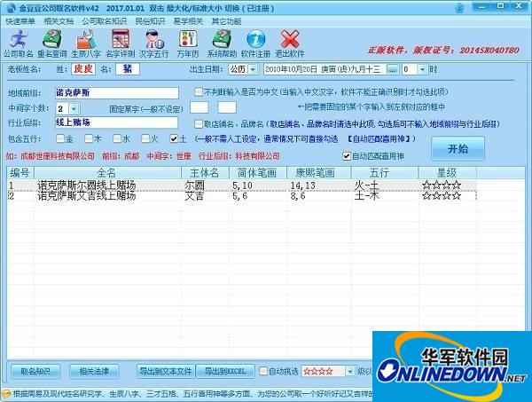The image size is (532, 402).
Task: Click the 地域前缀 input field
Action: (x=117, y=92)
